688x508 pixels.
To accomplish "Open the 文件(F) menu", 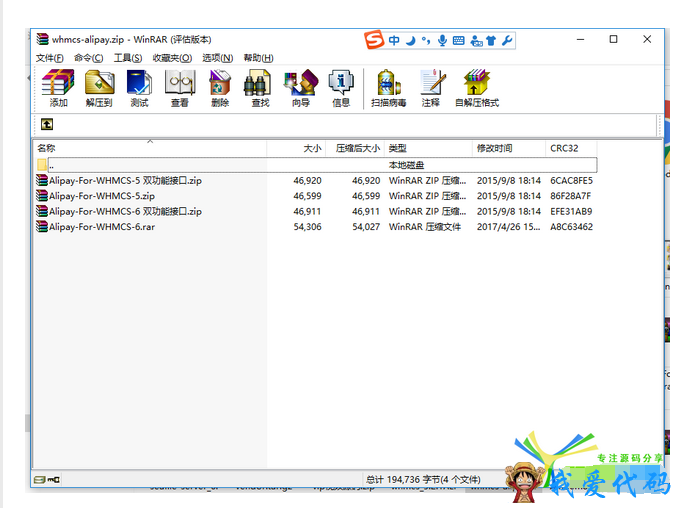I will [x=50, y=58].
